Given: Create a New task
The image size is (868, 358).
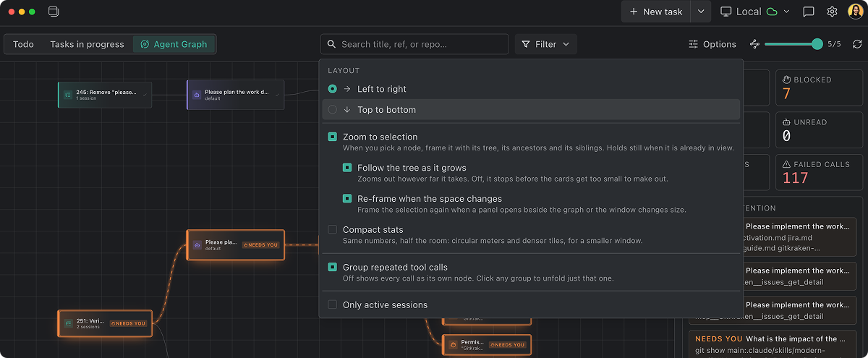Looking at the screenshot, I should tap(656, 12).
